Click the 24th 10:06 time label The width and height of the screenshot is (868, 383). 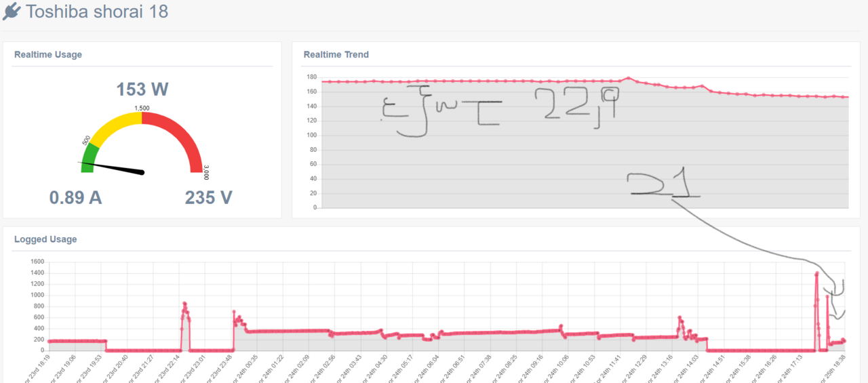[556, 369]
